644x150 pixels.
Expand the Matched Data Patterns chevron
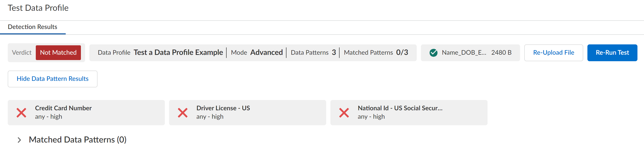click(19, 140)
